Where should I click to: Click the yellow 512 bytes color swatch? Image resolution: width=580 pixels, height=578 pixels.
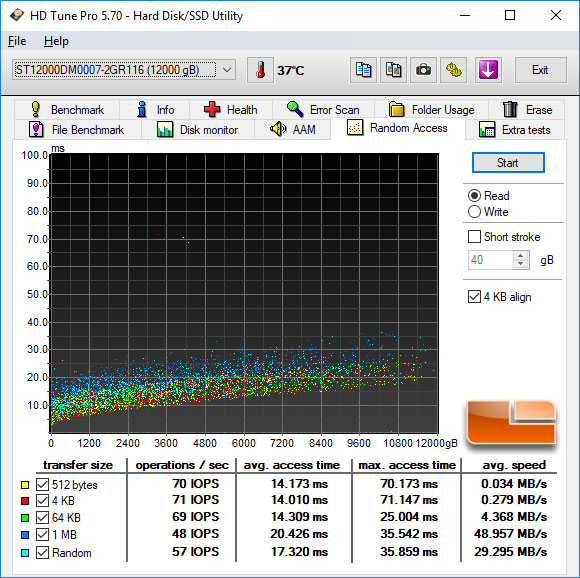pyautogui.click(x=25, y=485)
